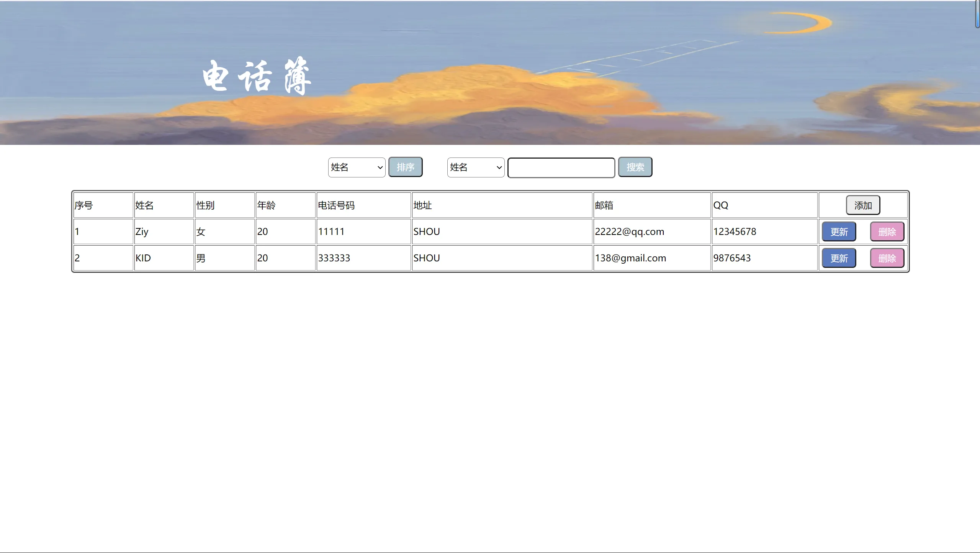Click the phone number cell 11111
Viewport: 980px width, 553px height.
pyautogui.click(x=364, y=231)
